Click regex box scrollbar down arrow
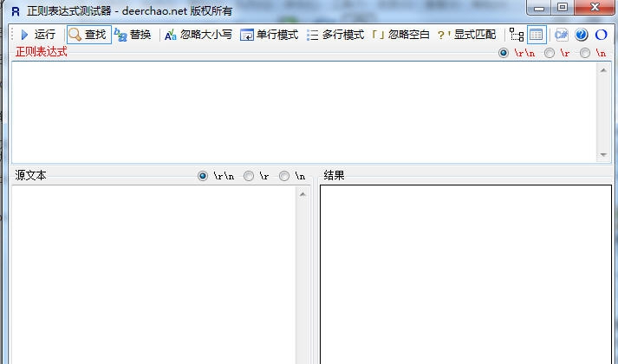 point(603,155)
